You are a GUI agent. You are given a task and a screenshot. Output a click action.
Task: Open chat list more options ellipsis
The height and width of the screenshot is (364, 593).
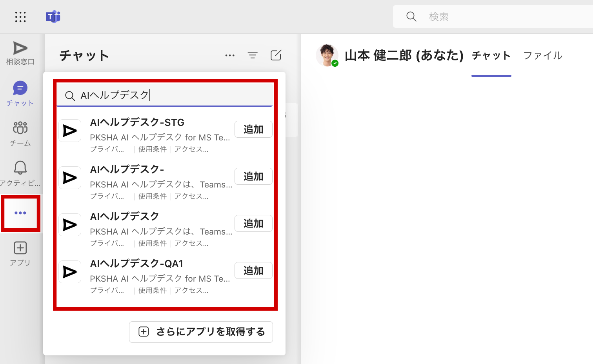point(230,55)
